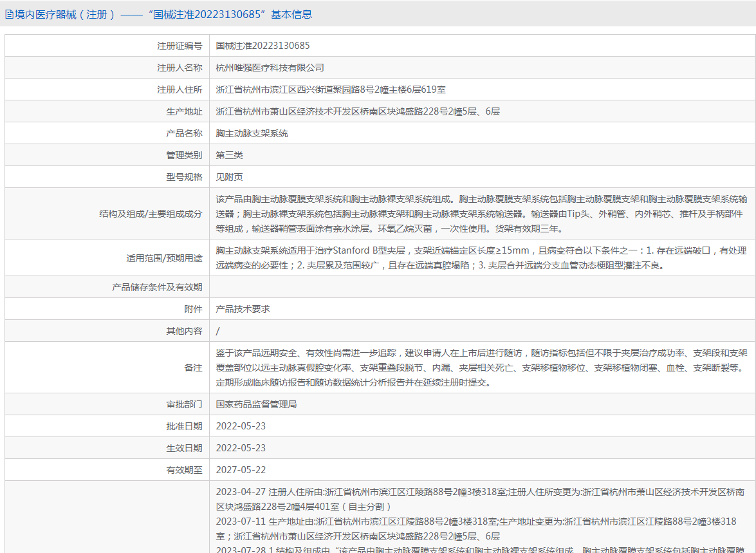Click the 国械注准20223130685 value in the table

(263, 46)
